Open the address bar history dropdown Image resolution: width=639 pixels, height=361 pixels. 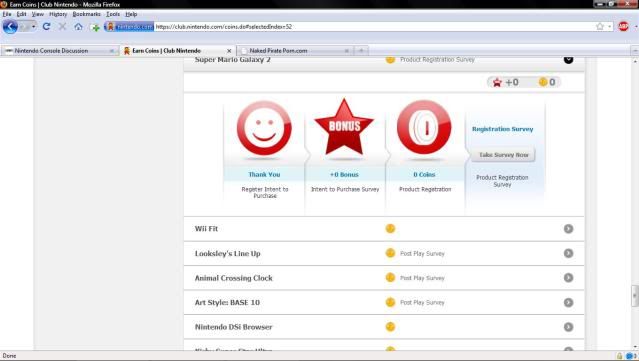(609, 27)
